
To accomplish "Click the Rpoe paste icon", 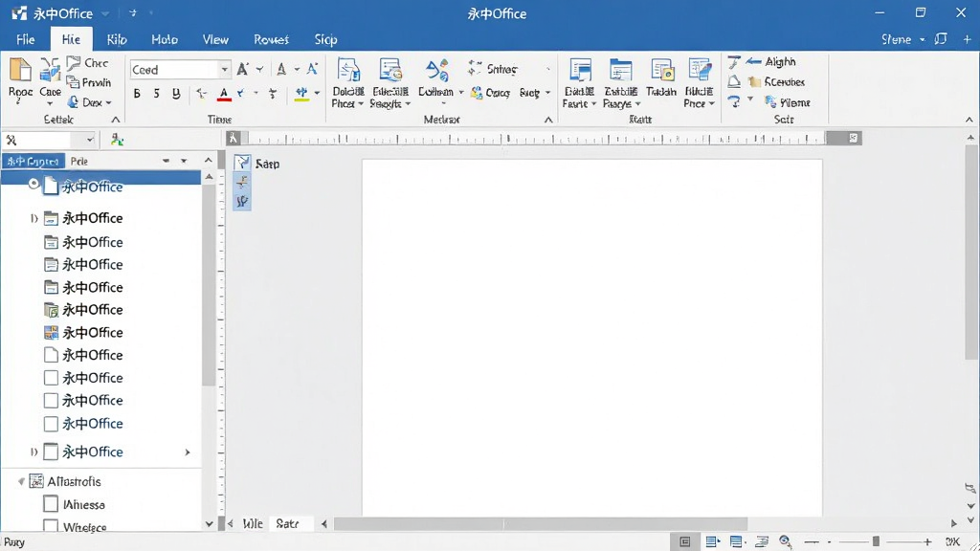I will (20, 71).
